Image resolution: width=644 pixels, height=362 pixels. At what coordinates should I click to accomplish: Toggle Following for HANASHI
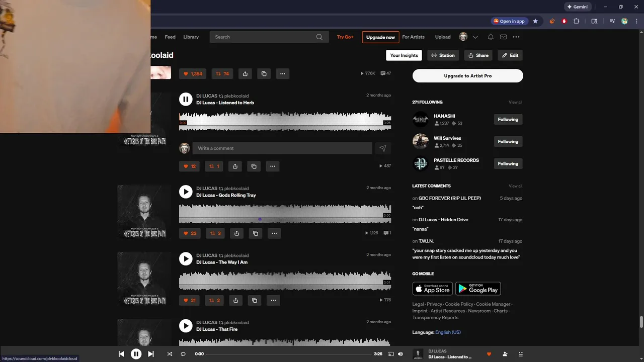point(508,119)
